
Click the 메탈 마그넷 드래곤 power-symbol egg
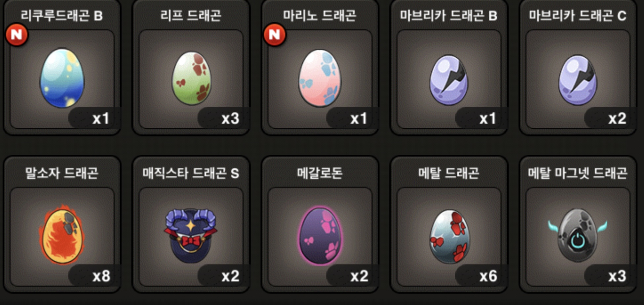coord(578,235)
